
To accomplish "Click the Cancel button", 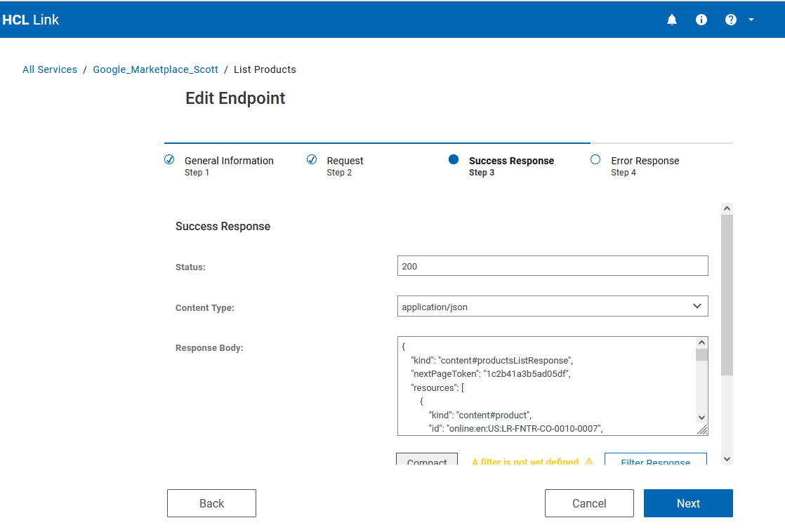I will coord(589,503).
